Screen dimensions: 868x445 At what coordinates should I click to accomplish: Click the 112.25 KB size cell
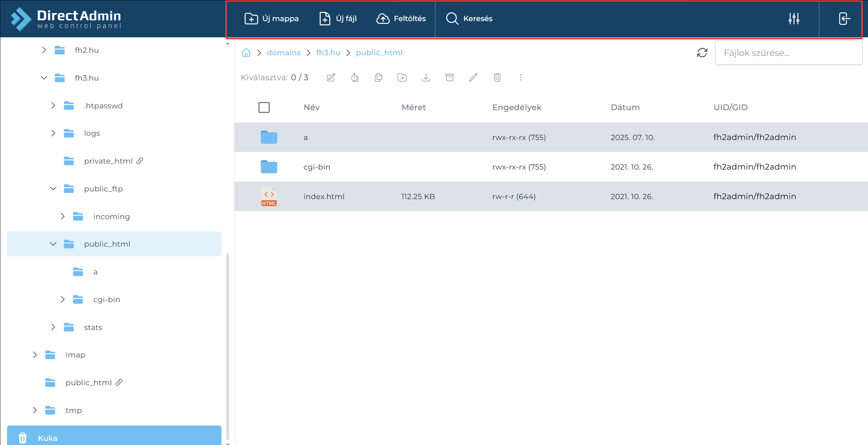tap(418, 196)
